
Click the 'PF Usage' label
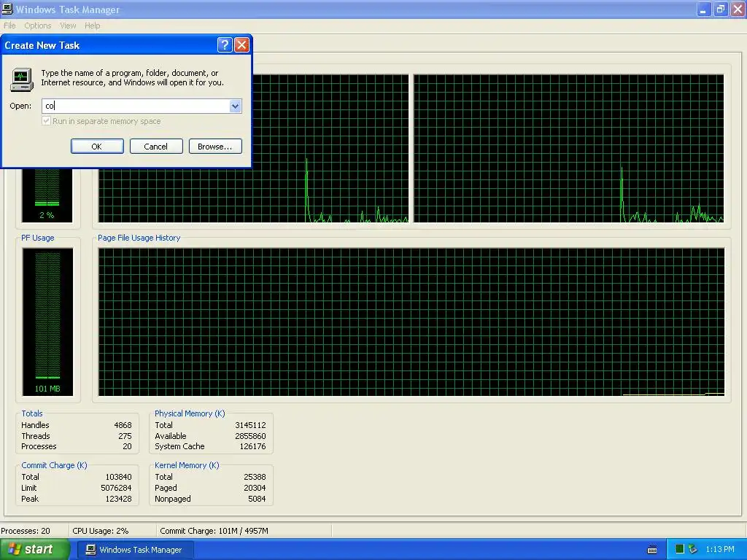pos(38,238)
